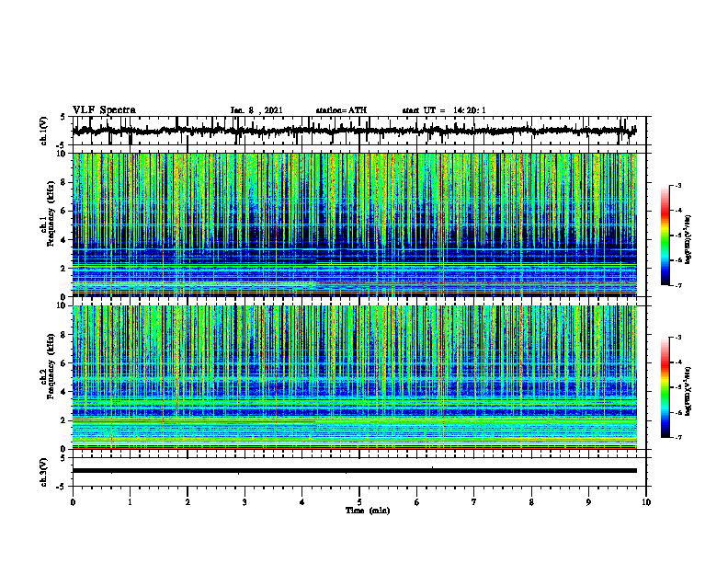Screen dimensions: 728x563
Task: Click the ch.2 "Frequency (kHz)" axis label
Action: tap(51, 366)
